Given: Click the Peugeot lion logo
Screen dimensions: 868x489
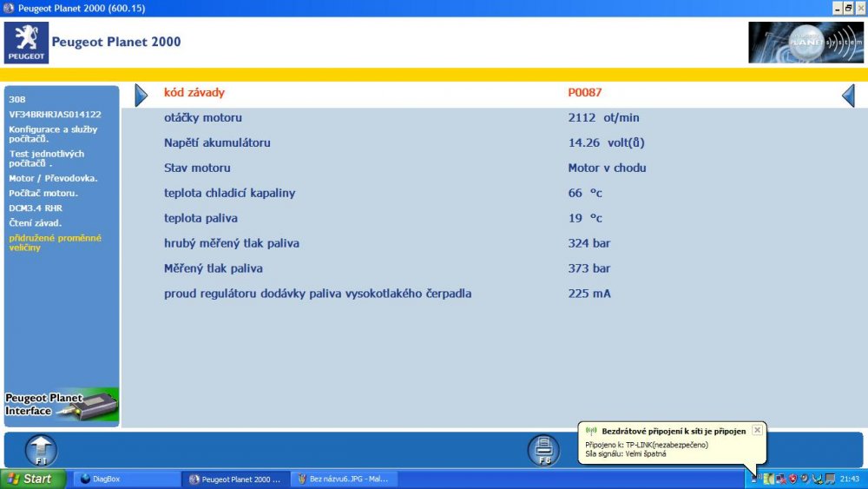Looking at the screenshot, I should [x=26, y=43].
